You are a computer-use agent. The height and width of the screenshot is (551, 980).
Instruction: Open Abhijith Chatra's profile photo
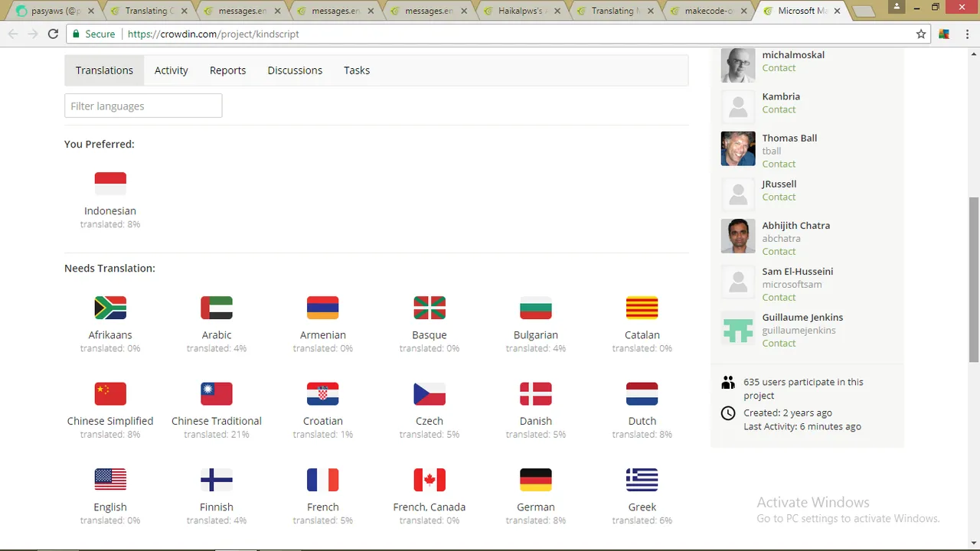pyautogui.click(x=738, y=236)
